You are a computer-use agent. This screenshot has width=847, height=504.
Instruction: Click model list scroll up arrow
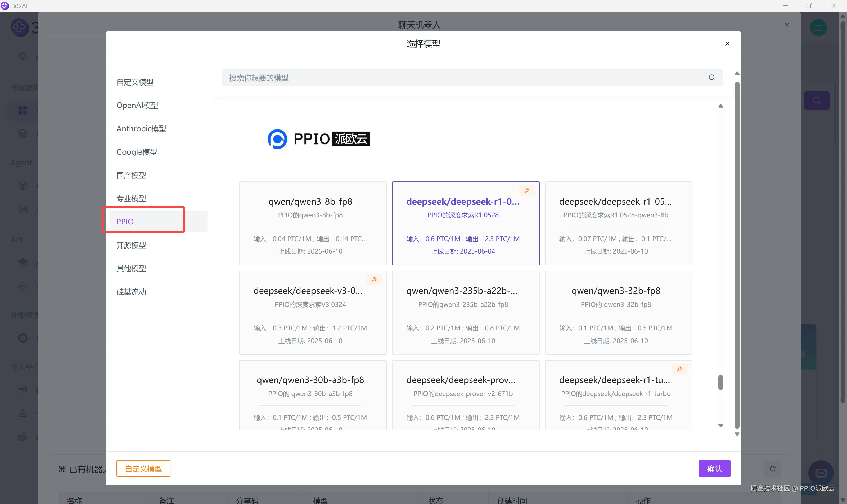pos(720,106)
